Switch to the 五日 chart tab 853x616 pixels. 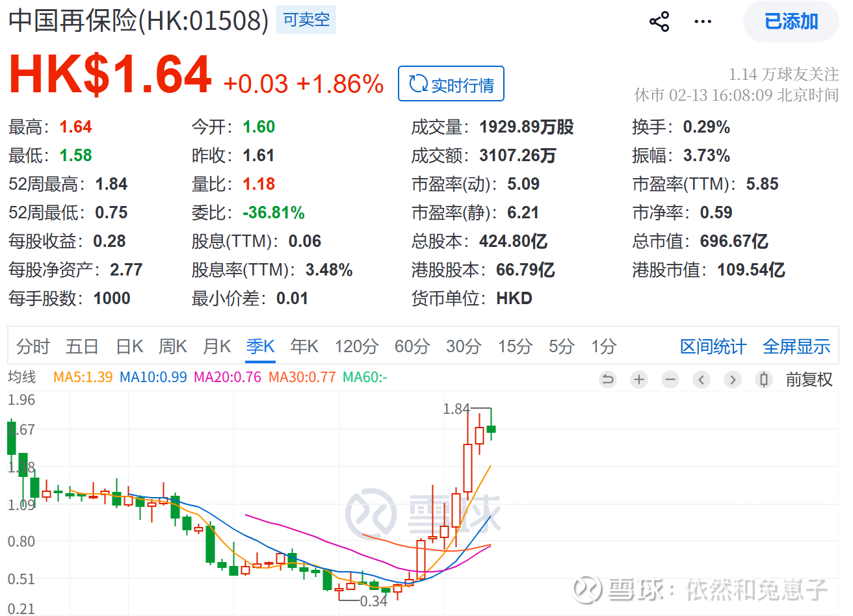(82, 347)
